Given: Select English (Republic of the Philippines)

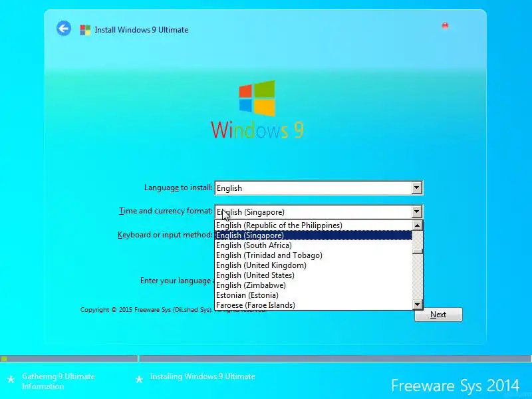Looking at the screenshot, I should pyautogui.click(x=313, y=225).
